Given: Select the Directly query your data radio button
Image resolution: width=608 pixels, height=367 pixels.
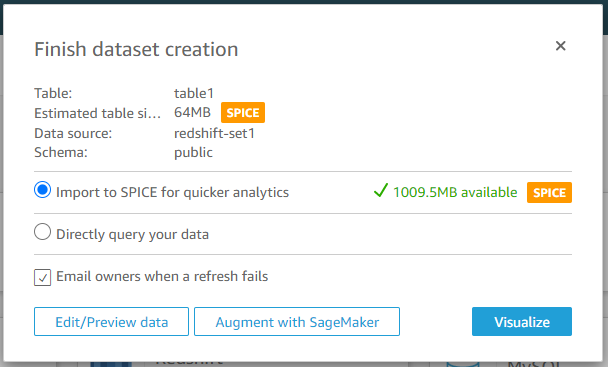Looking at the screenshot, I should coord(42,232).
